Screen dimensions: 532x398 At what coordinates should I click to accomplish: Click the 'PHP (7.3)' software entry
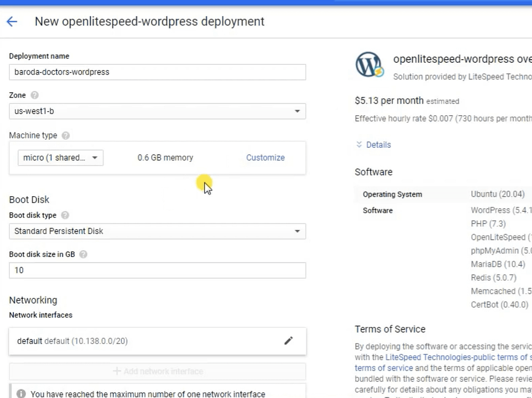point(488,224)
